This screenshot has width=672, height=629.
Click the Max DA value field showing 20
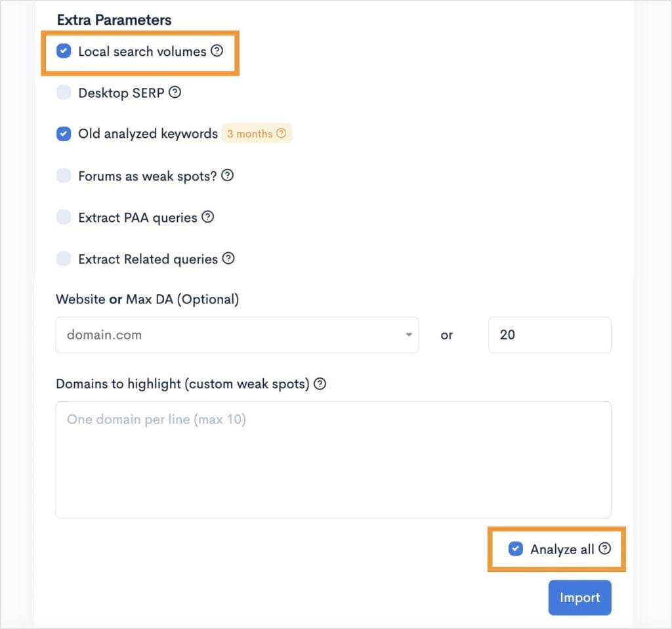pos(549,335)
